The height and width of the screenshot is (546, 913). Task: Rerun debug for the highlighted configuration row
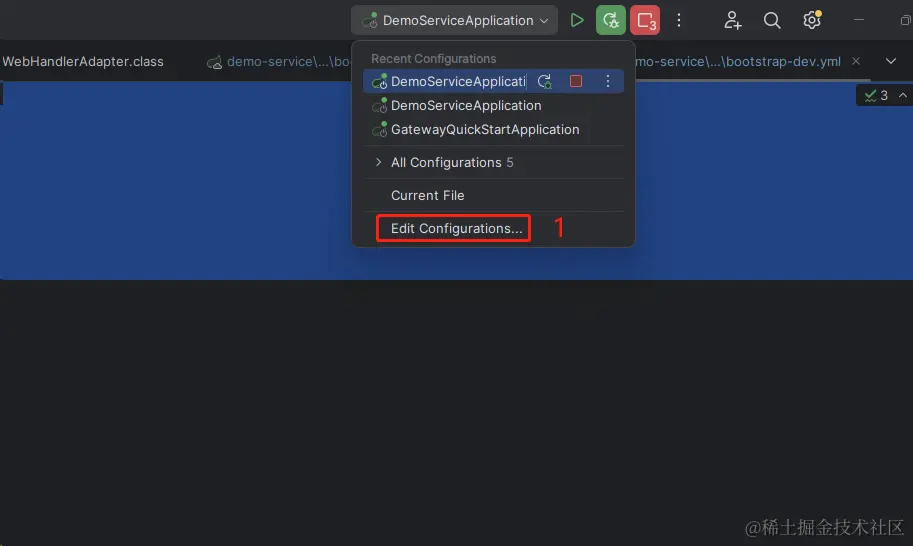pos(544,81)
